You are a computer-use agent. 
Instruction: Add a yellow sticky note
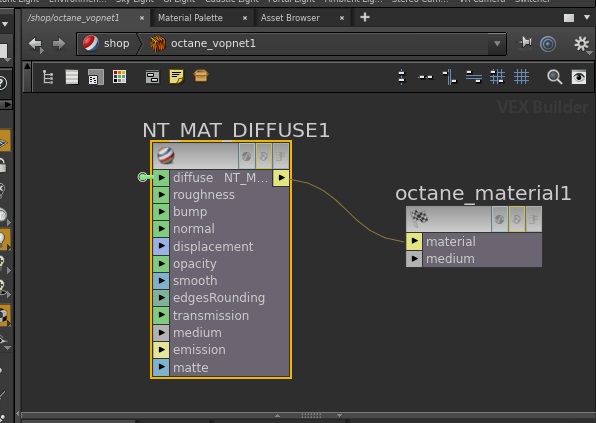click(x=176, y=77)
